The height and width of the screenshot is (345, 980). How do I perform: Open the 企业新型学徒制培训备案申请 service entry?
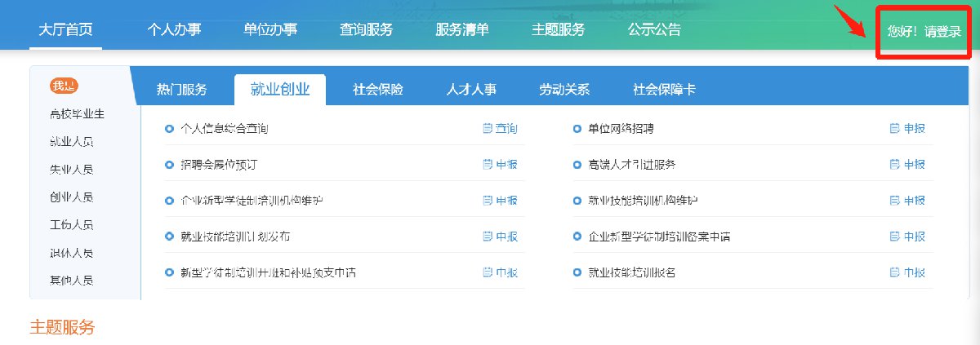pos(659,237)
